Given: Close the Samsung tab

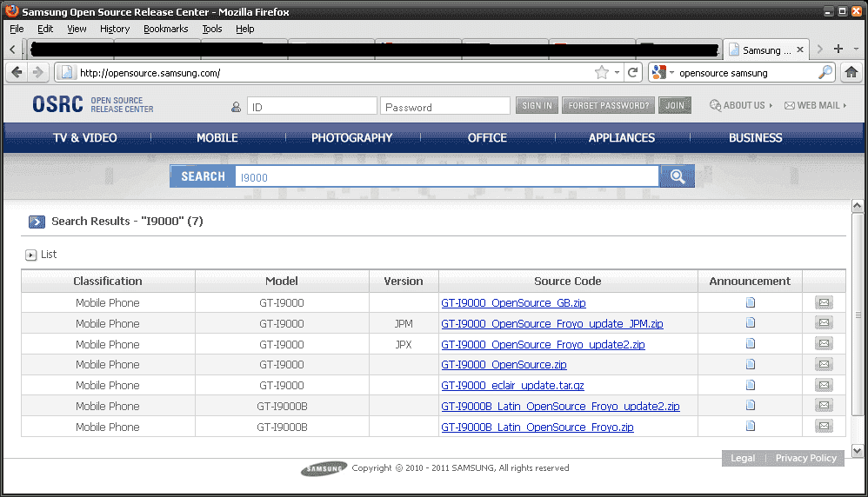Looking at the screenshot, I should tap(800, 50).
